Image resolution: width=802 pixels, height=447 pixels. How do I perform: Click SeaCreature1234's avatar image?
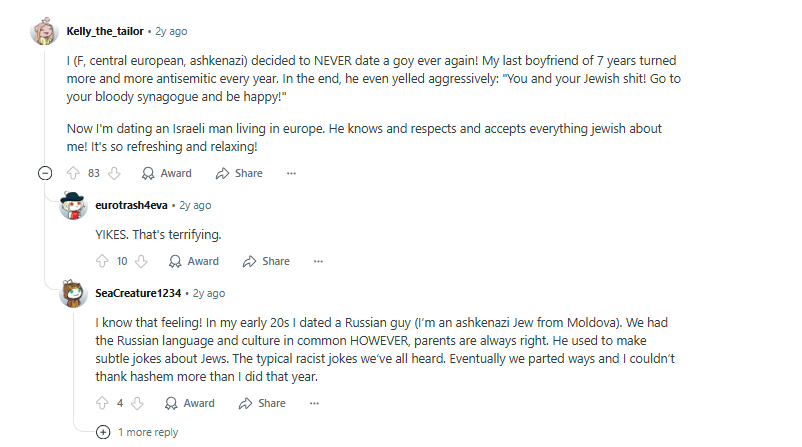point(73,294)
